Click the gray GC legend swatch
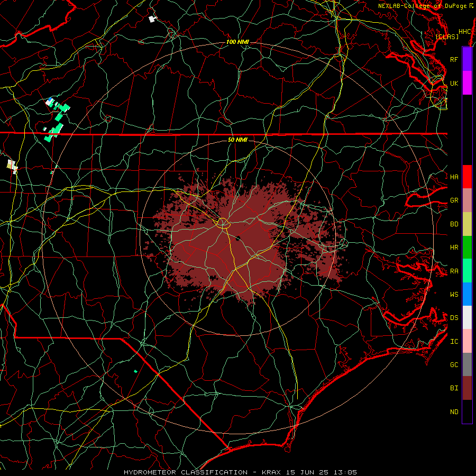 (x=467, y=364)
